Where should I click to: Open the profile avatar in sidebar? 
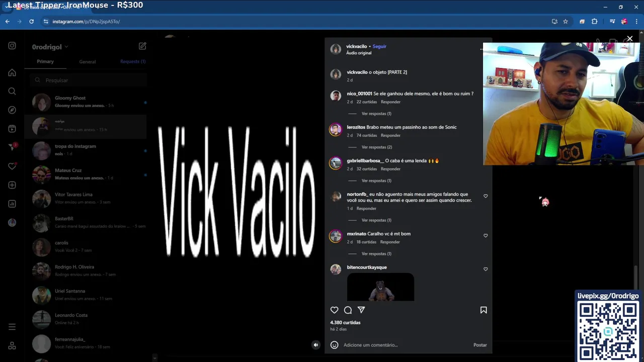tap(12, 223)
